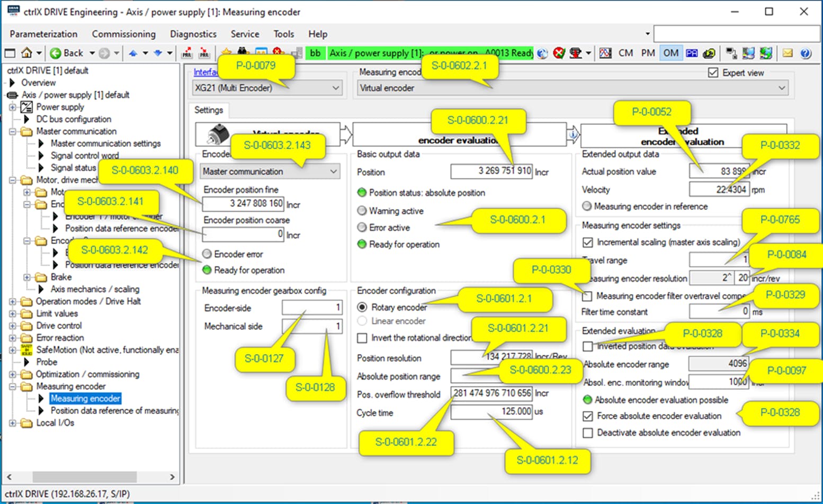Click the CM mode toolbar button

(x=625, y=53)
